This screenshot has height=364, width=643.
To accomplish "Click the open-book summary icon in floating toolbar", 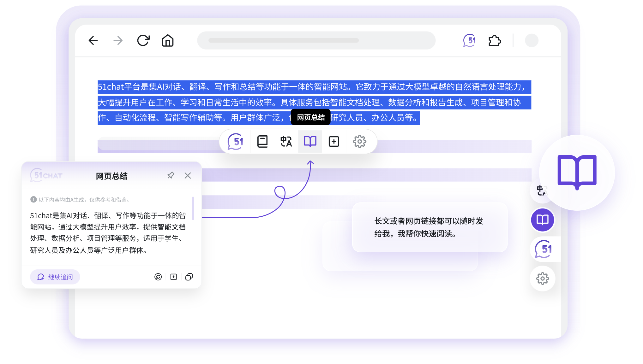I will pyautogui.click(x=310, y=142).
